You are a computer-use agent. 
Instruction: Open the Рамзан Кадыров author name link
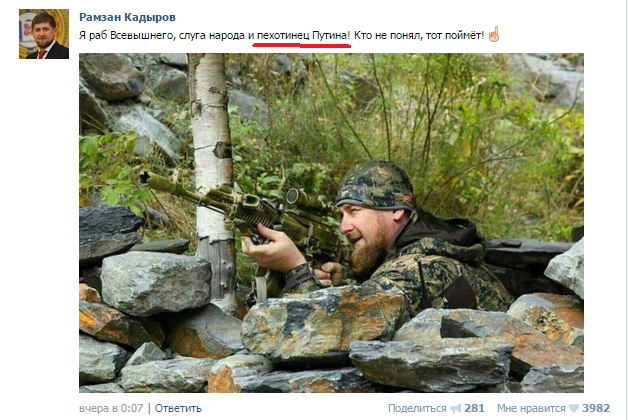[x=127, y=17]
